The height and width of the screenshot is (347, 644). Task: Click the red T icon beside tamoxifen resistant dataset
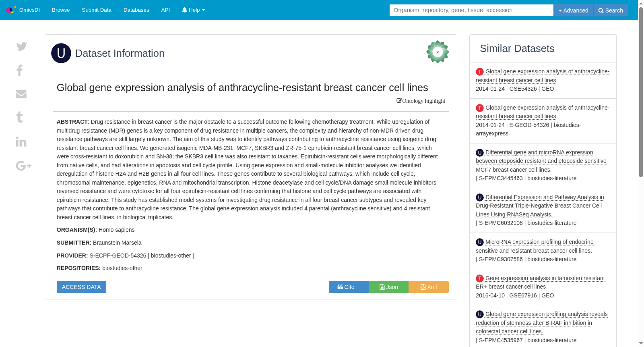[480, 278]
